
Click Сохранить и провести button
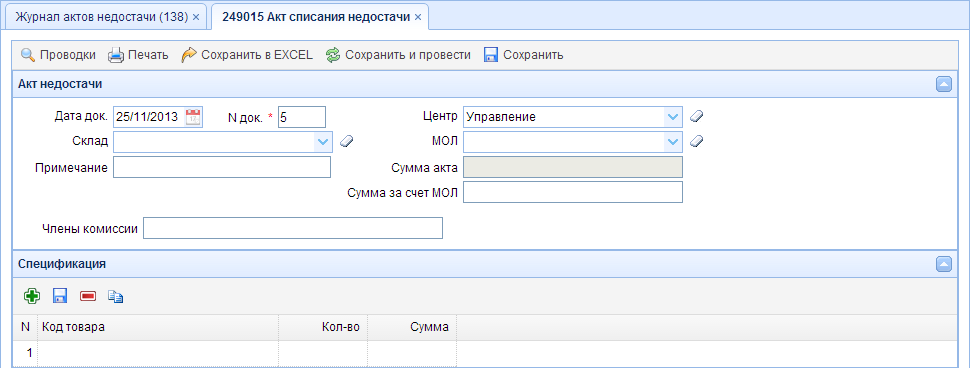[398, 55]
